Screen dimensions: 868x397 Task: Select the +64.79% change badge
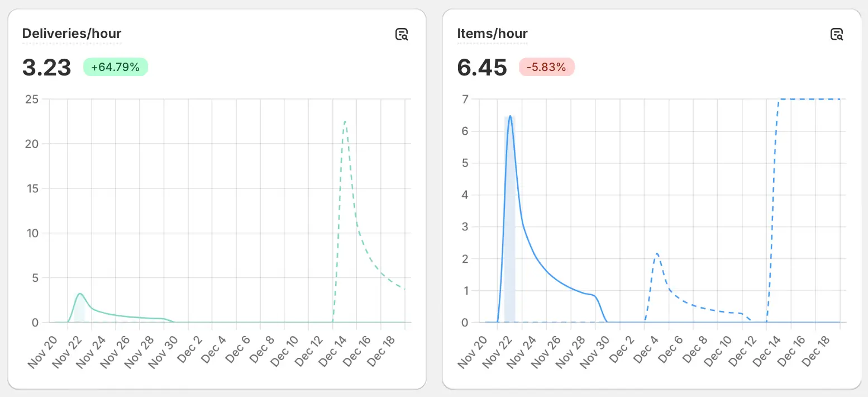pos(116,67)
